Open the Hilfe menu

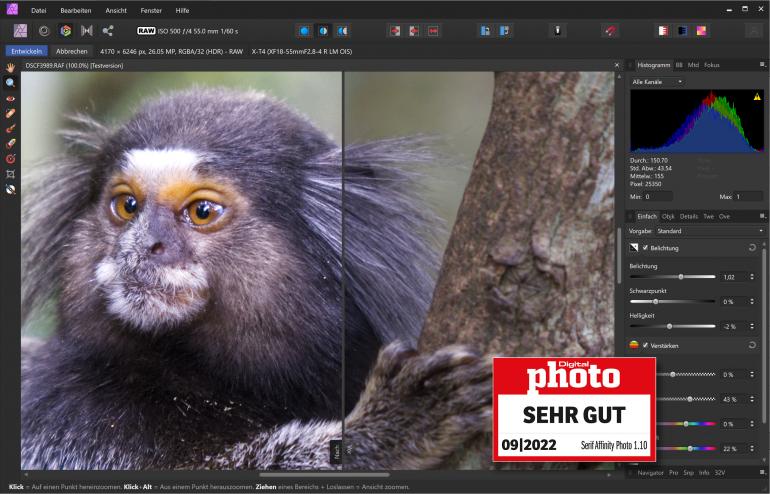[182, 10]
